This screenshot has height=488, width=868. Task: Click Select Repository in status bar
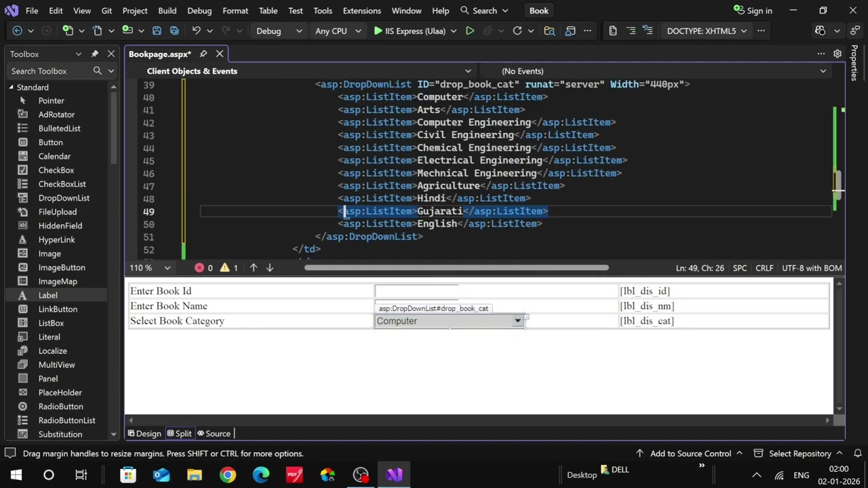tap(800, 453)
